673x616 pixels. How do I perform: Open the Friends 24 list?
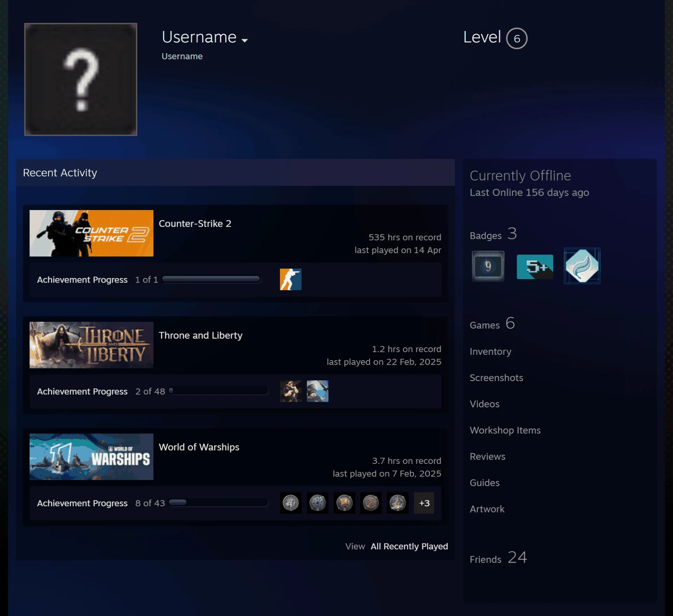tap(498, 557)
